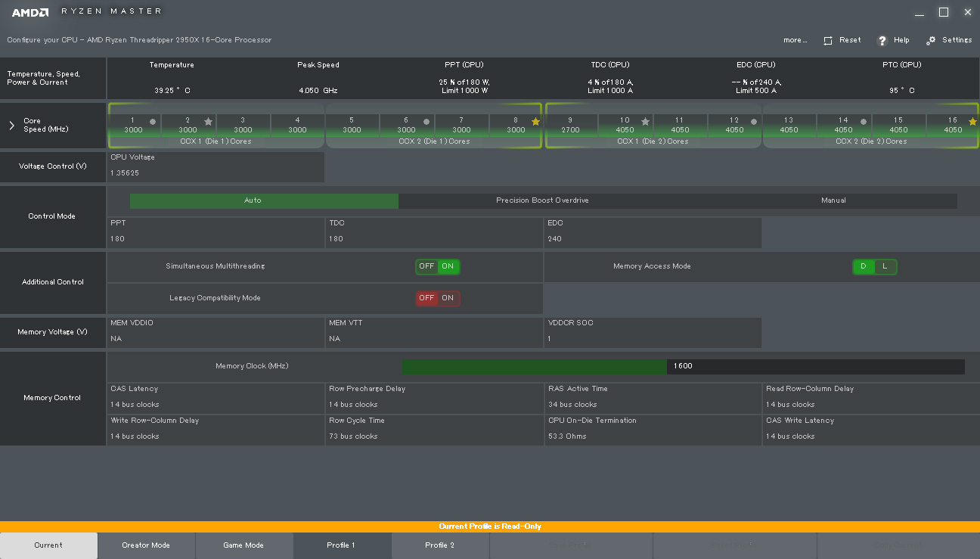Image resolution: width=980 pixels, height=559 pixels.
Task: Click the CPU Voltage field showing 1.35625
Action: pos(216,166)
